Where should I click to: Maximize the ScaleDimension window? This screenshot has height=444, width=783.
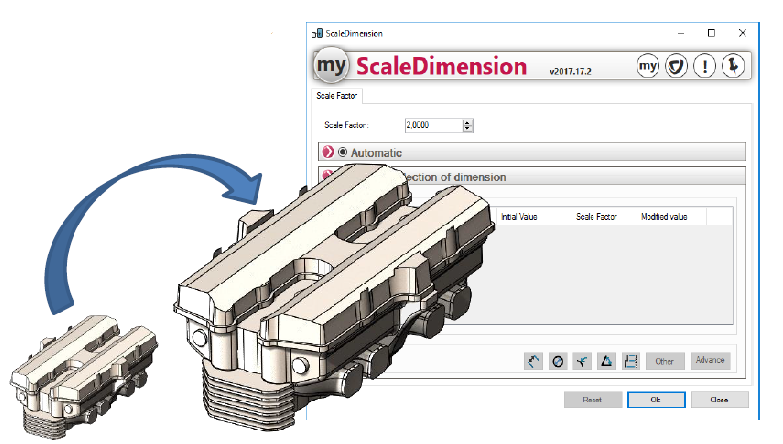click(x=712, y=33)
